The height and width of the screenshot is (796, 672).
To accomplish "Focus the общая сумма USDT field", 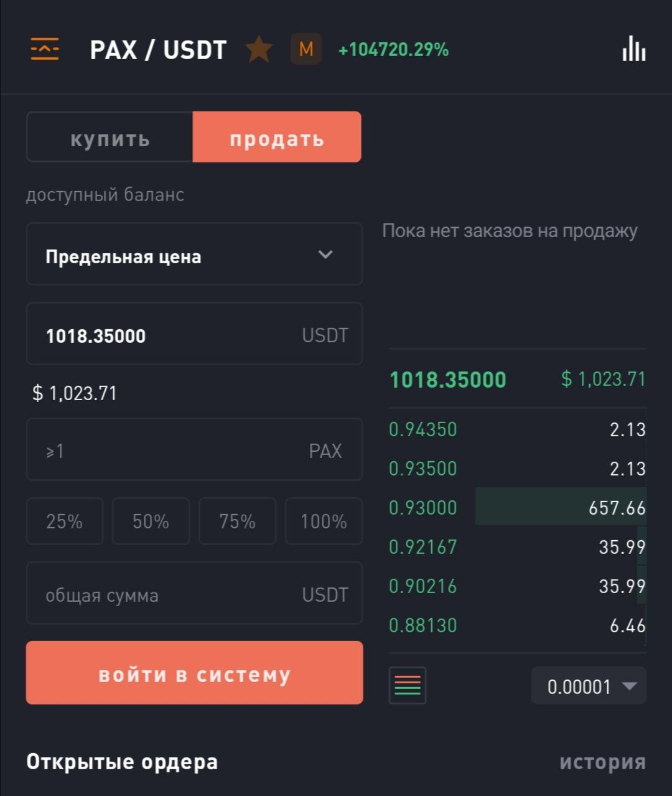I will [194, 593].
